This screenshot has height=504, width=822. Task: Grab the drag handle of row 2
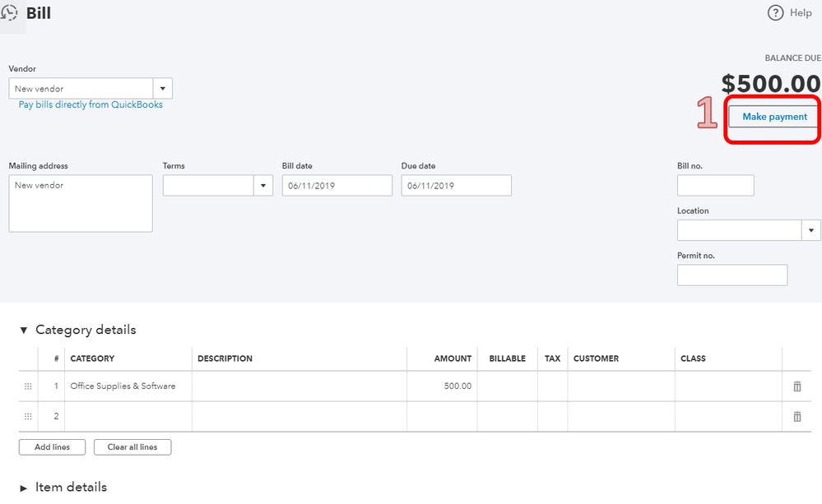[28, 417]
